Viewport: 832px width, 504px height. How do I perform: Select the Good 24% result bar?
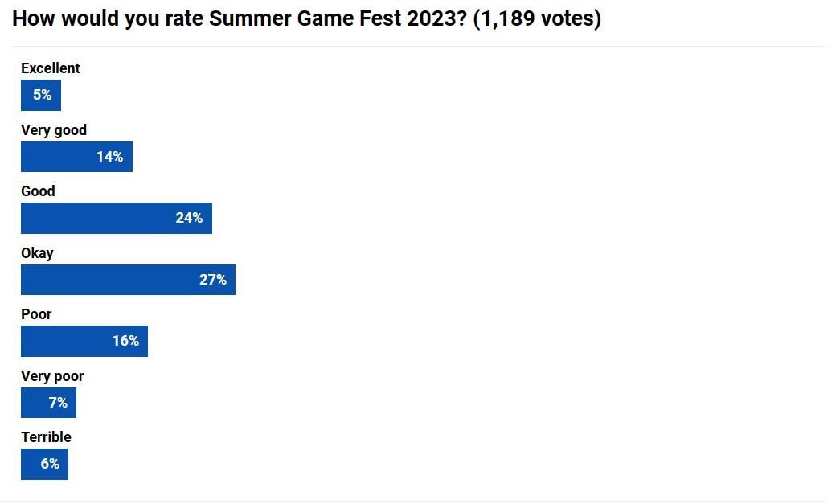point(117,218)
